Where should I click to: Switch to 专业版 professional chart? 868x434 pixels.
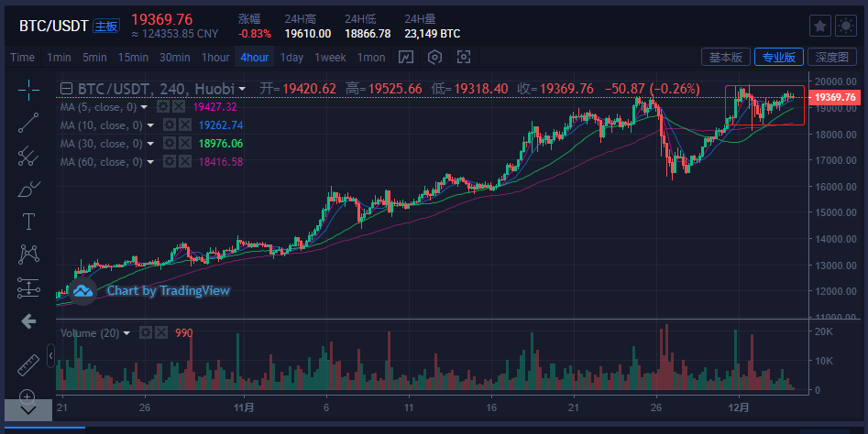(x=779, y=57)
